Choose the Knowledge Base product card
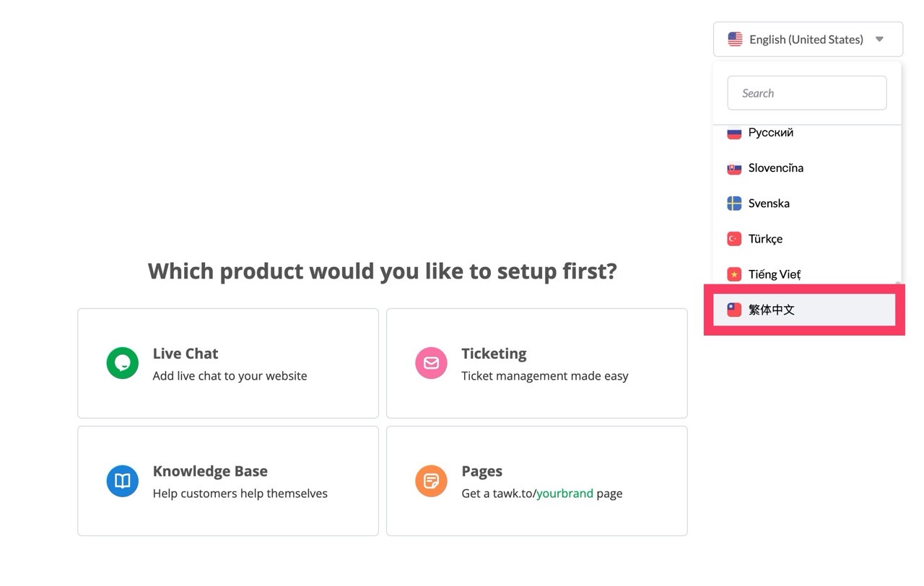The height and width of the screenshot is (586, 924). point(227,481)
